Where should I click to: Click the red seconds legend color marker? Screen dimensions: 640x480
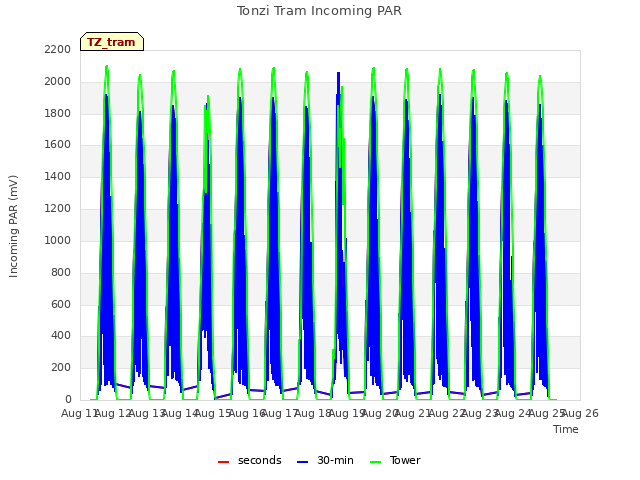(x=224, y=462)
